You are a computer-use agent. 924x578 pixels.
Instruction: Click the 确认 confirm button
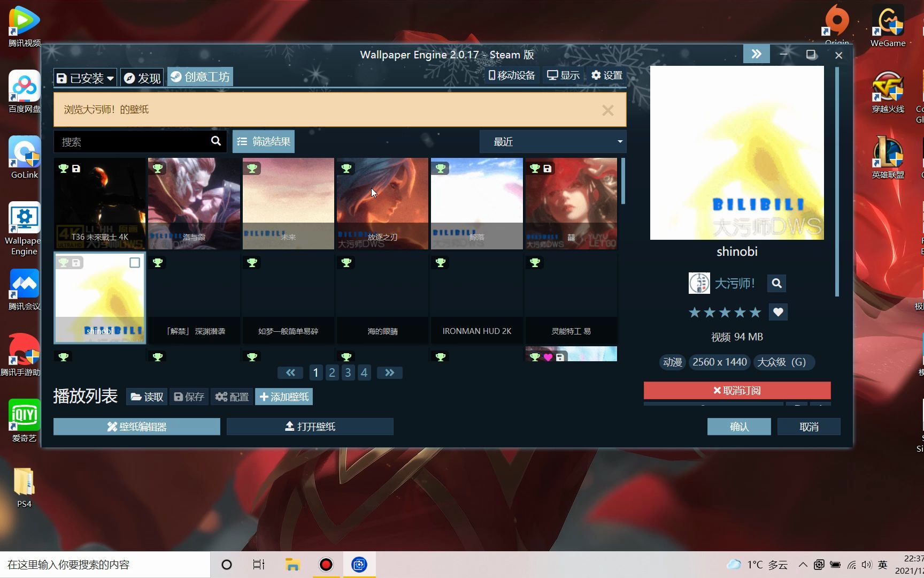(x=739, y=427)
